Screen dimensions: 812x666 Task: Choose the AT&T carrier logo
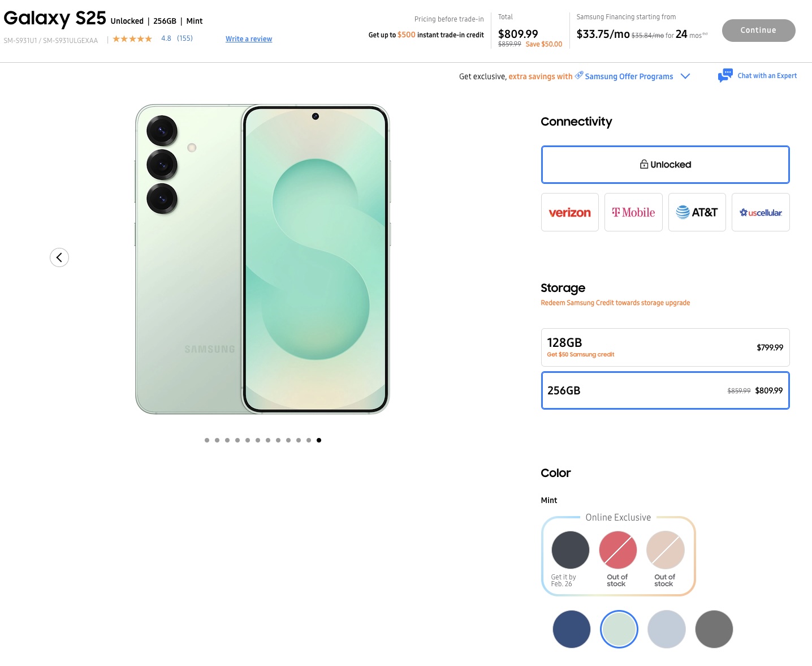point(697,213)
